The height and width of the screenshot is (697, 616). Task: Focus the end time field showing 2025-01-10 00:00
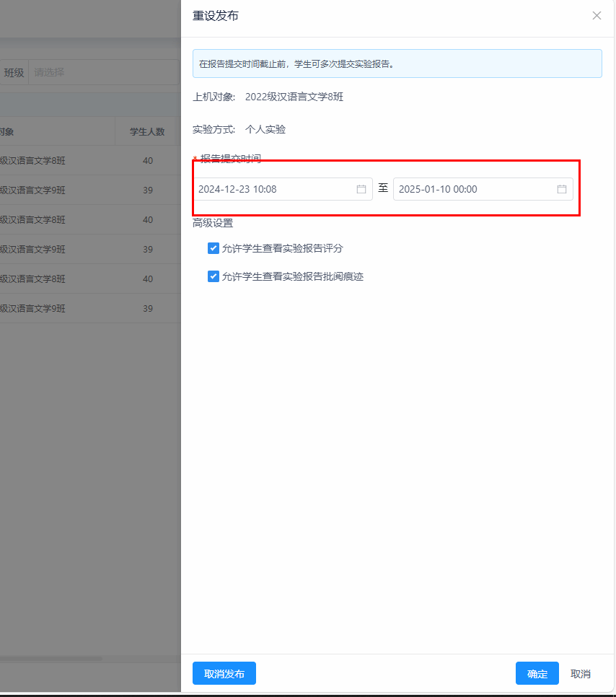pos(472,189)
